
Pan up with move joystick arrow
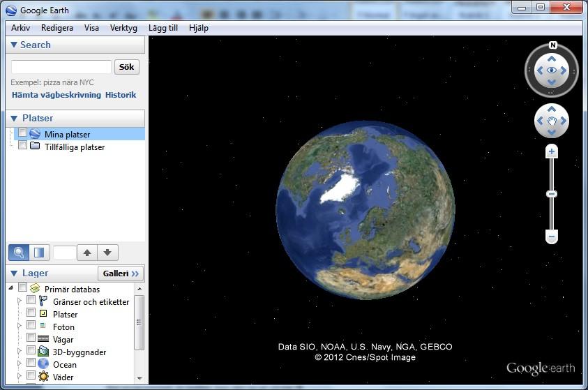(x=552, y=109)
